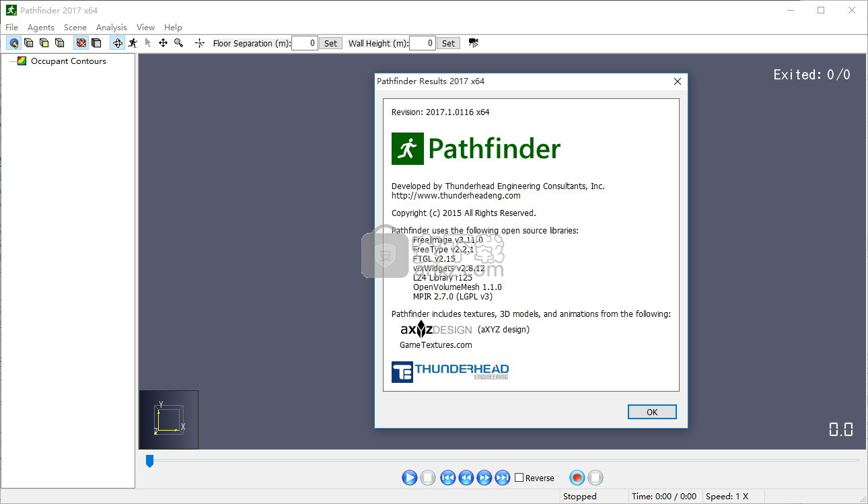Click the Pathfinder logo in the dialog

click(476, 149)
